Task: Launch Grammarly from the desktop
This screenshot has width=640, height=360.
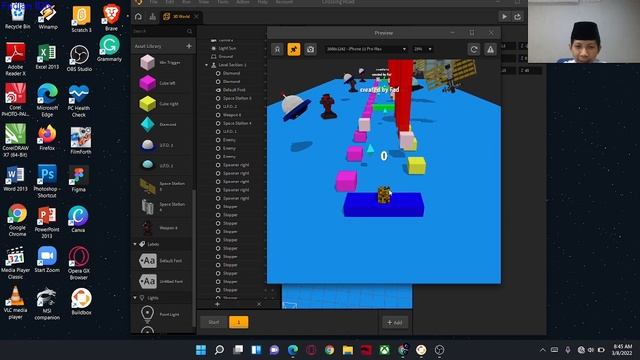Action: coord(109,49)
